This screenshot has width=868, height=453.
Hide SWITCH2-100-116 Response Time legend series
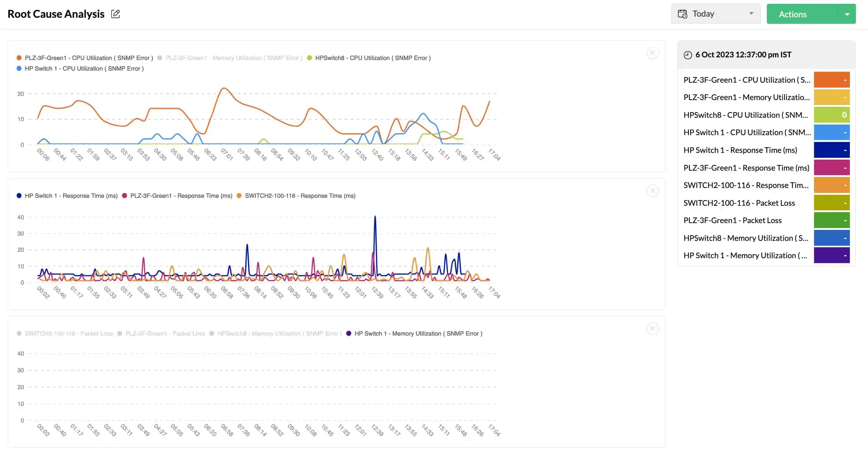pos(300,196)
